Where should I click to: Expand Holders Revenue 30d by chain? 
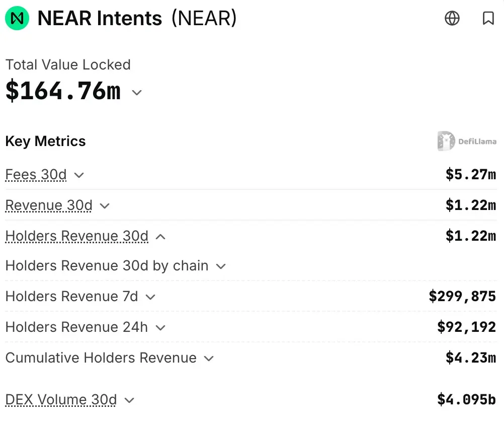[221, 266]
